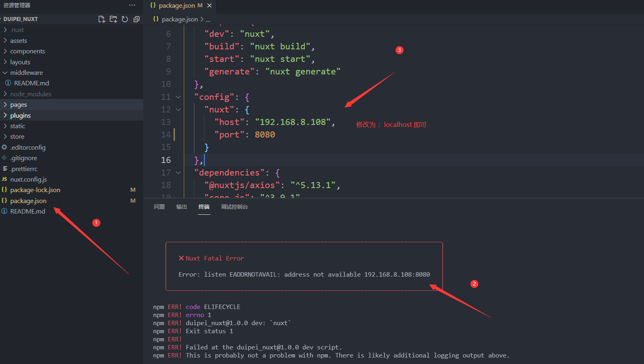The height and width of the screenshot is (364, 644).
Task: Expand the plugins folder
Action: coord(72,115)
